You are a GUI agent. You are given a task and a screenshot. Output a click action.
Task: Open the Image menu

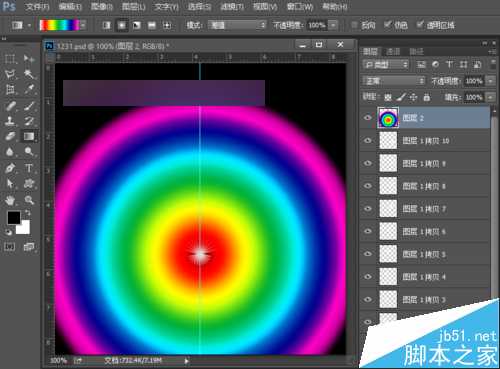pos(102,7)
